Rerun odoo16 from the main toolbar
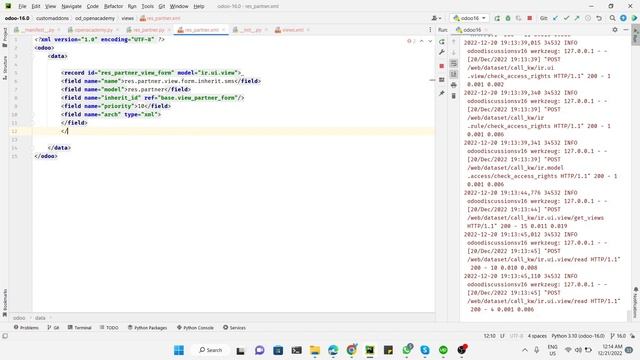 (x=497, y=18)
